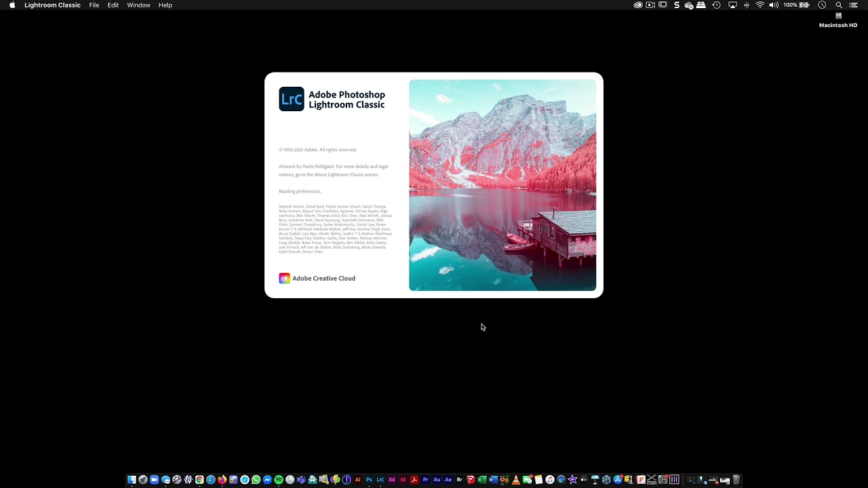Viewport: 868px width, 488px height.
Task: Open Spotlight search magnifier
Action: click(839, 5)
